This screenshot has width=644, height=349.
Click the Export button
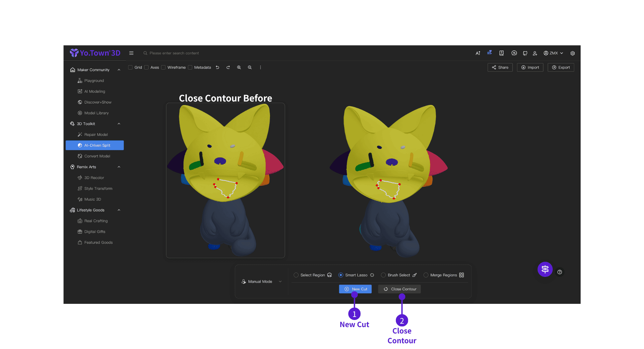coord(561,67)
